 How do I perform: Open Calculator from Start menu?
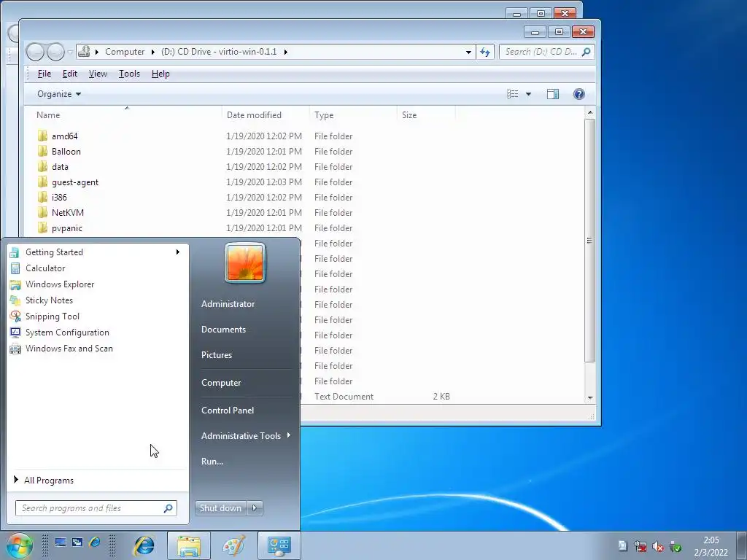coord(45,268)
